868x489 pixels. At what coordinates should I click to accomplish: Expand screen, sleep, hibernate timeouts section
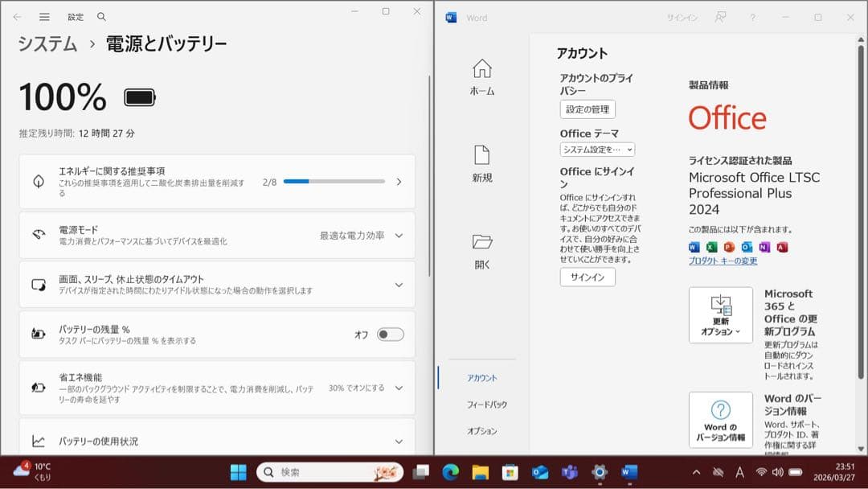click(399, 285)
